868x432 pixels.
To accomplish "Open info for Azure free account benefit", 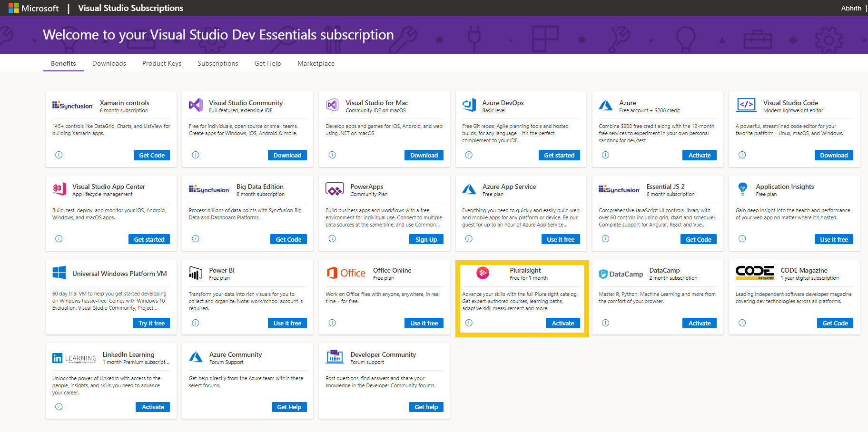I will click(x=605, y=155).
